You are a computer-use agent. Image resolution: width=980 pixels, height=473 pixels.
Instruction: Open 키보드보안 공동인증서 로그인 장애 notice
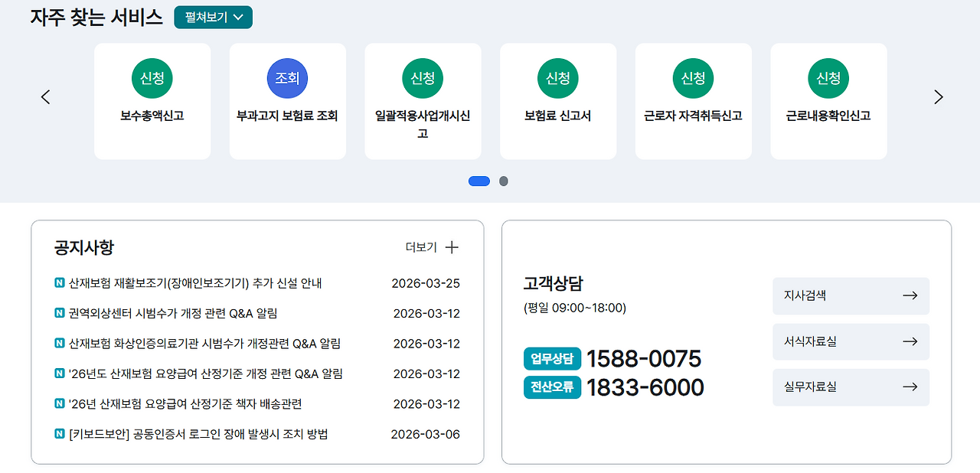(198, 434)
